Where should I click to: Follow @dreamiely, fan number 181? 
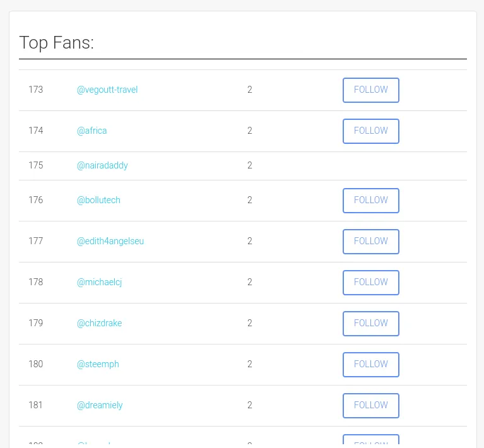coord(370,406)
